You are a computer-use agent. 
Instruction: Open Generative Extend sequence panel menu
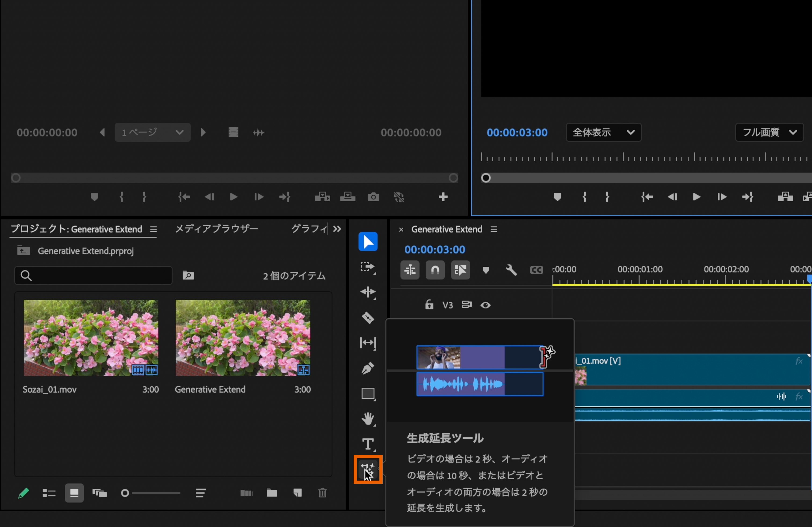point(494,229)
